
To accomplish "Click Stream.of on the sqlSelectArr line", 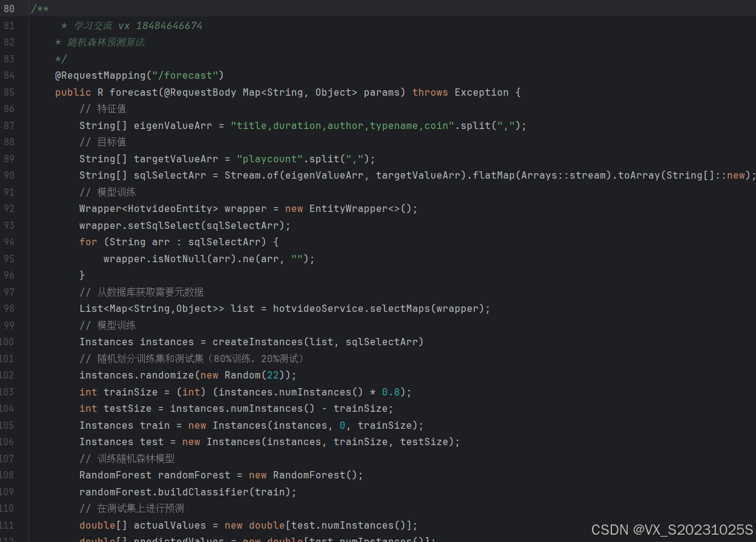I will coord(252,176).
